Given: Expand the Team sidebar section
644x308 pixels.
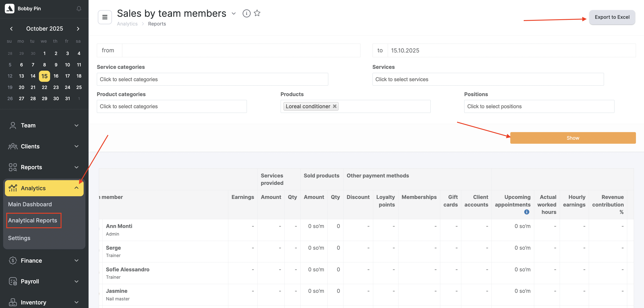Looking at the screenshot, I should pyautogui.click(x=44, y=125).
